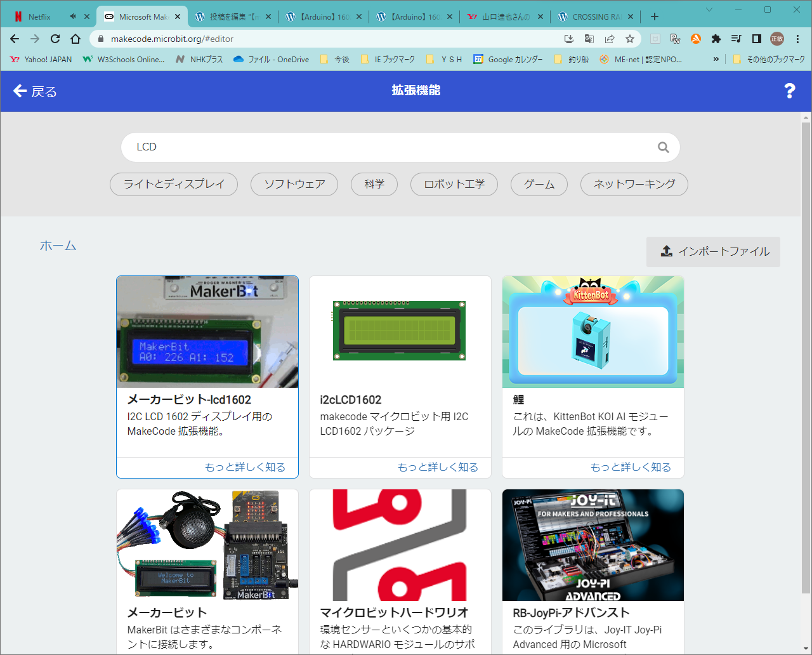Screen dimensions: 812x655
Task: Open the その他のブックマーク folder
Action: click(768, 59)
